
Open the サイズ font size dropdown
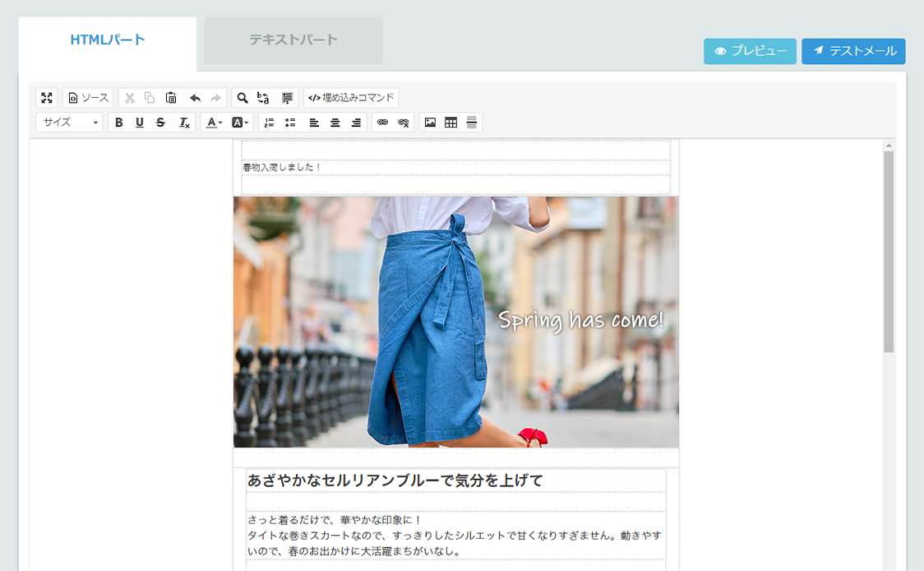point(70,123)
